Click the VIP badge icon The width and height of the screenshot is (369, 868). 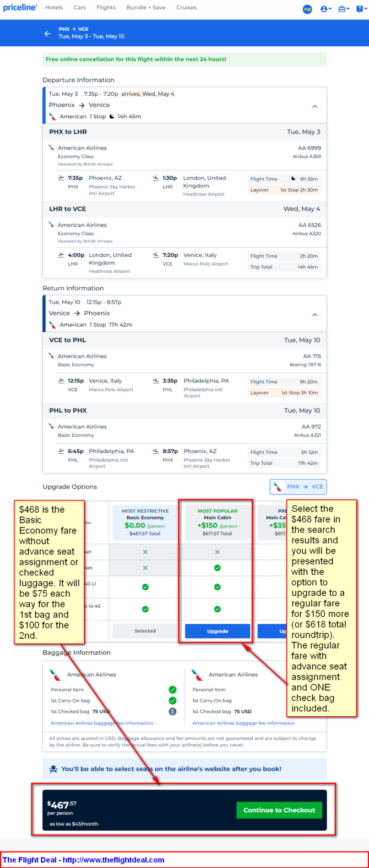pyautogui.click(x=307, y=9)
